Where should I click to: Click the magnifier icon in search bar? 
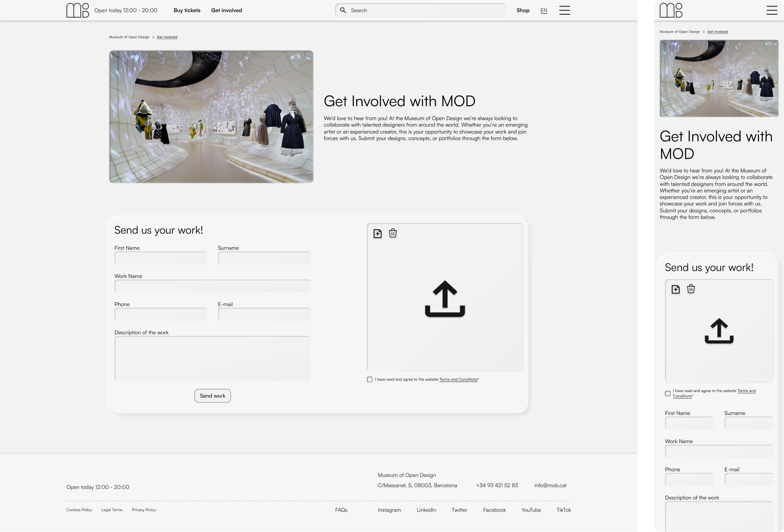click(343, 10)
